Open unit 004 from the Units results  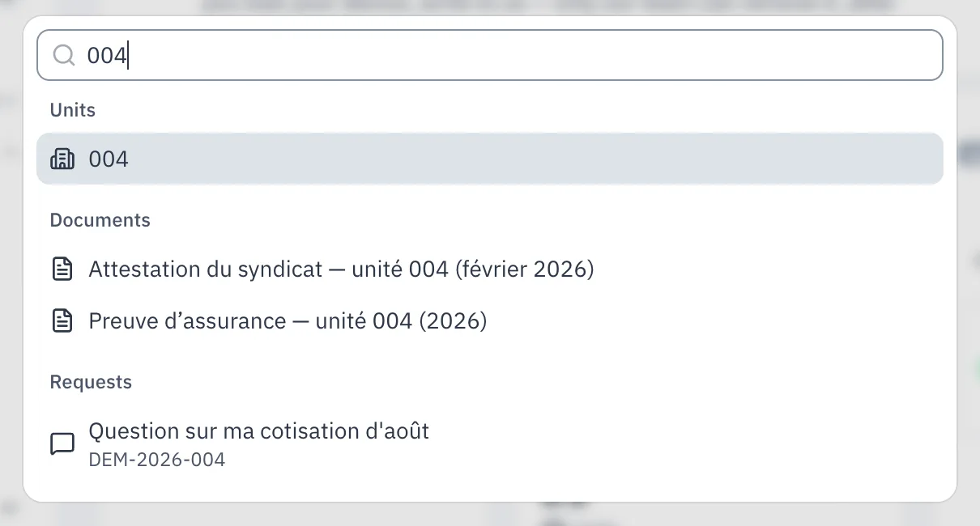(490, 159)
